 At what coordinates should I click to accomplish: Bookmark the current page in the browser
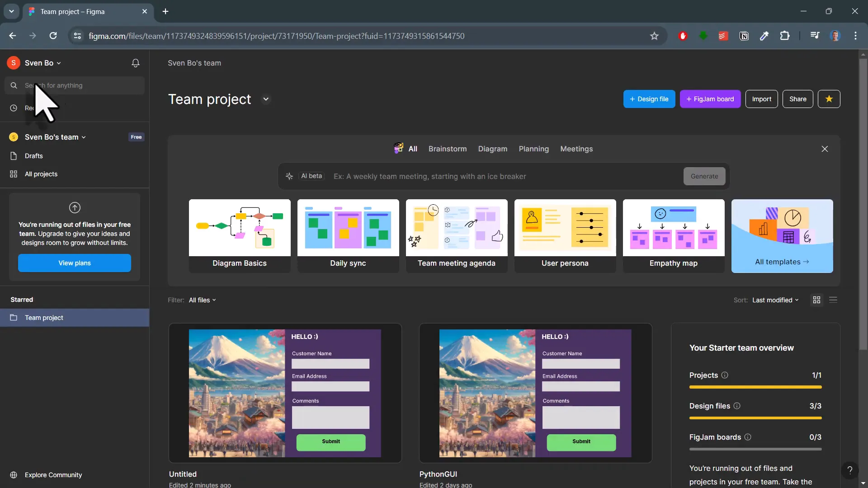pos(655,36)
